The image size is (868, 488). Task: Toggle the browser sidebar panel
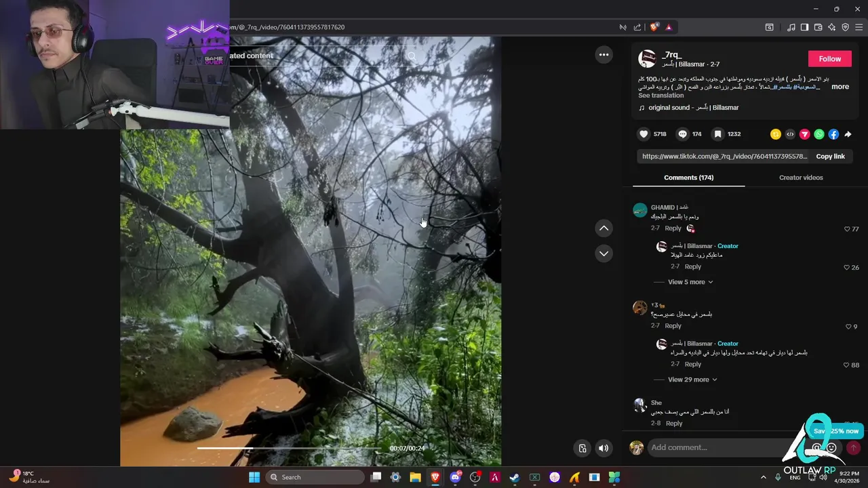coord(804,27)
